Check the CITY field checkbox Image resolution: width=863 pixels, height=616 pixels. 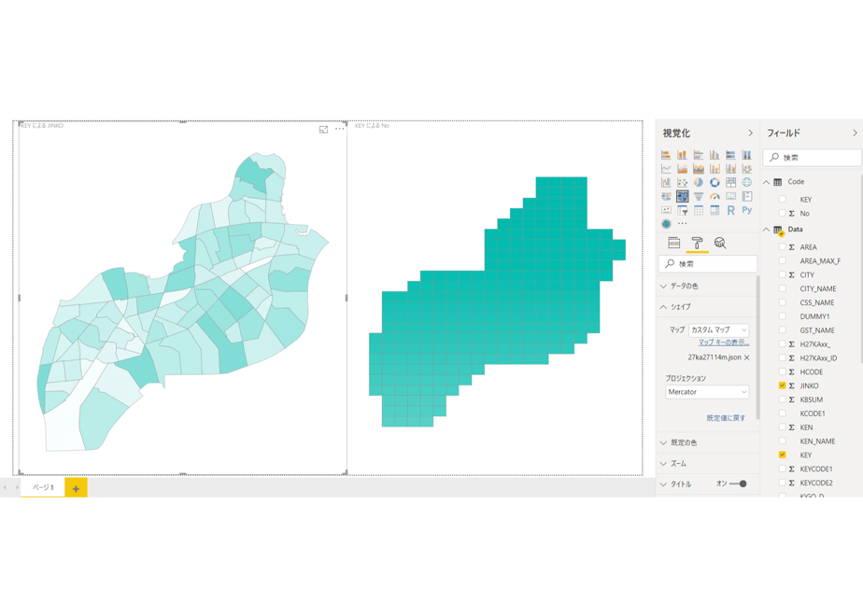782,274
